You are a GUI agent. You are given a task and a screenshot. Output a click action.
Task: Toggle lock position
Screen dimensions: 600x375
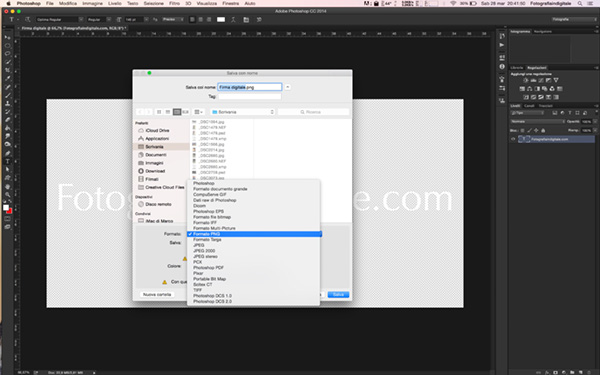[536, 130]
